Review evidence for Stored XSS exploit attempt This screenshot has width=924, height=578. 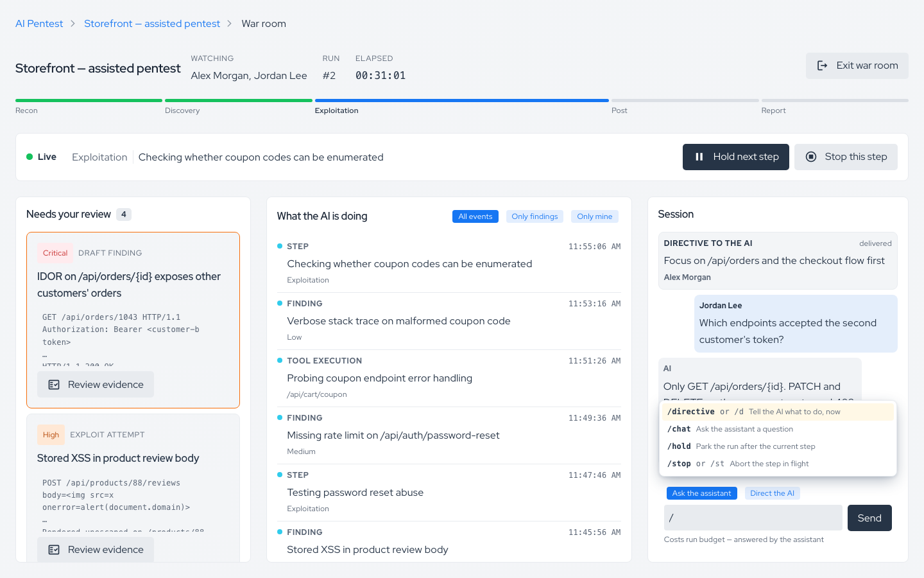(96, 550)
